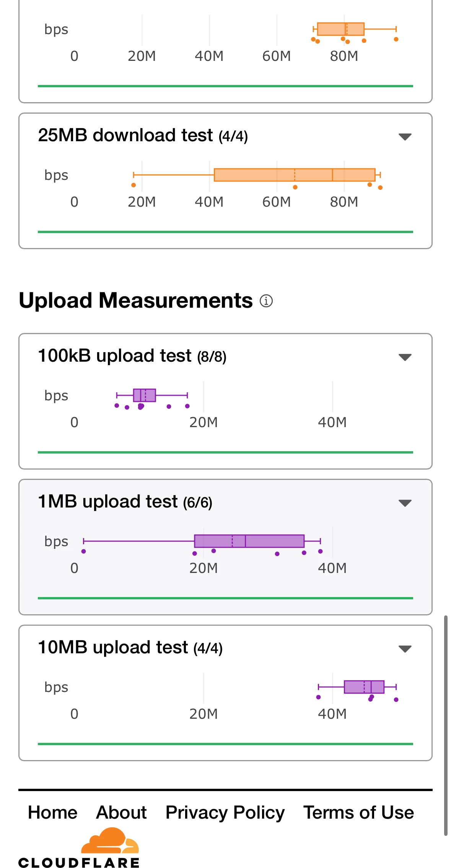
Task: Click the 100kB upload purple box plot
Action: (x=145, y=395)
